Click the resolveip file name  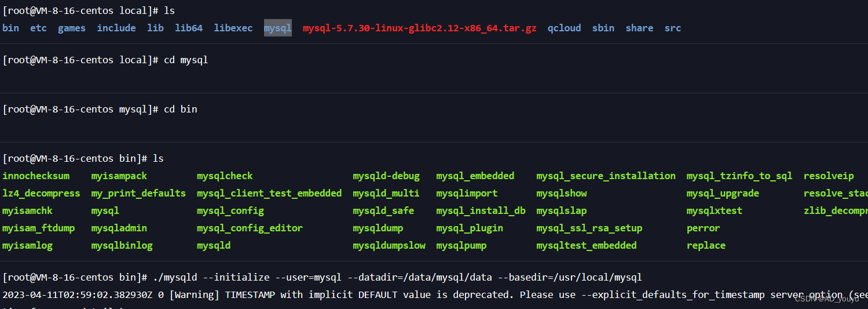tap(829, 176)
